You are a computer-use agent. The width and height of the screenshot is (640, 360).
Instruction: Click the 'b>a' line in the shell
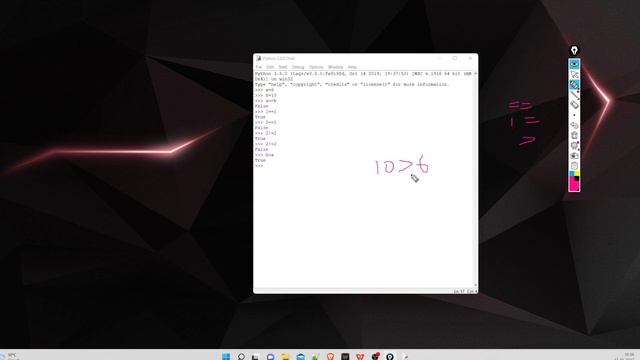pos(264,155)
